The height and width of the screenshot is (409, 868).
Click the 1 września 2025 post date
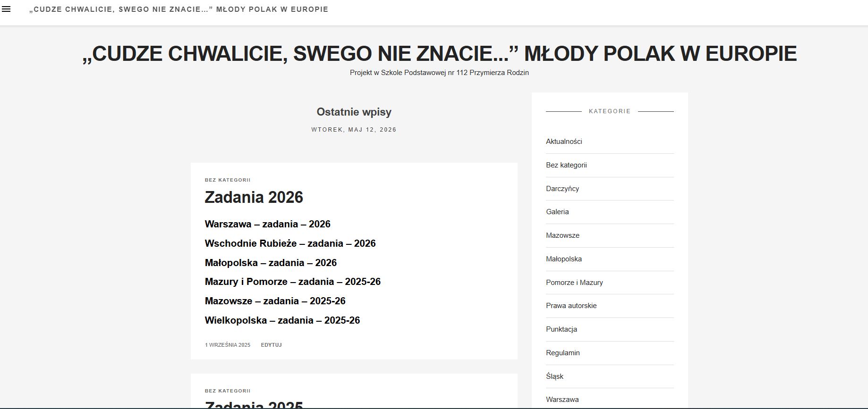(x=228, y=345)
